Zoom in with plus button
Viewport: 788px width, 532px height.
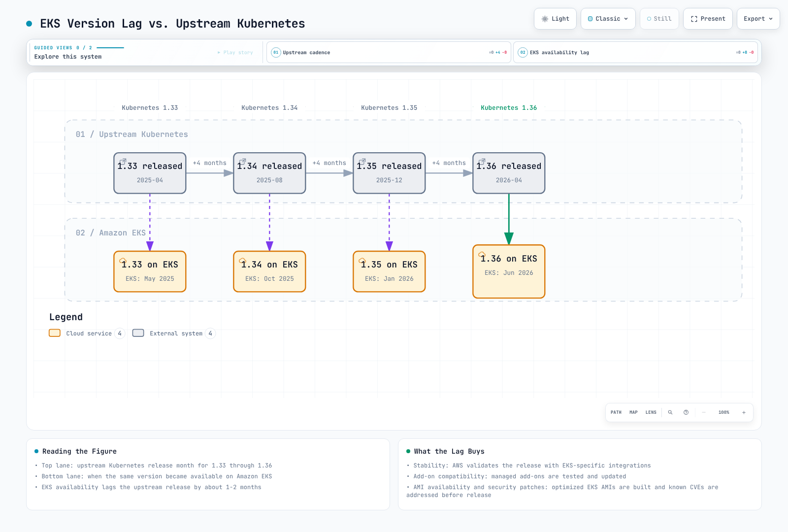click(x=744, y=412)
